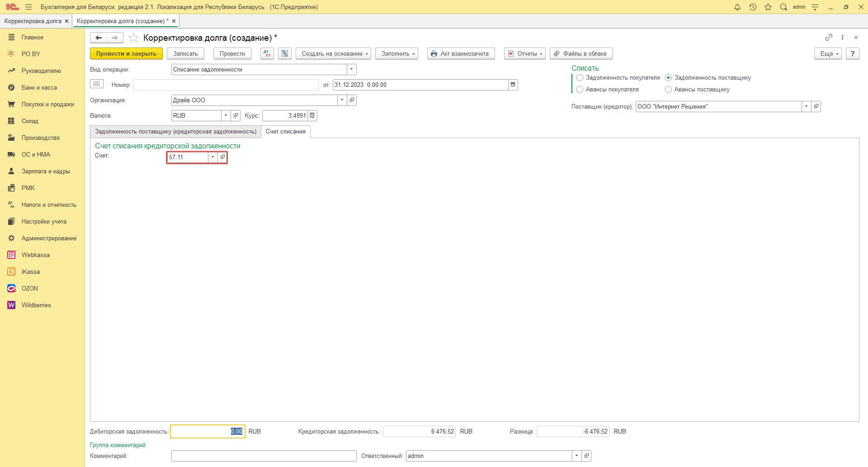This screenshot has width=868, height=467.
Task: Open help question mark button
Action: [x=852, y=53]
